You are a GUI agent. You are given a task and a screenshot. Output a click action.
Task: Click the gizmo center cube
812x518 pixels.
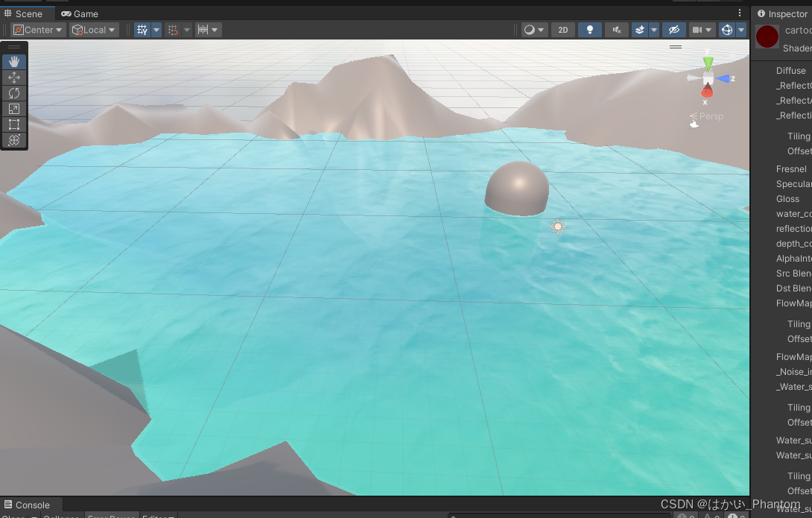click(x=708, y=79)
